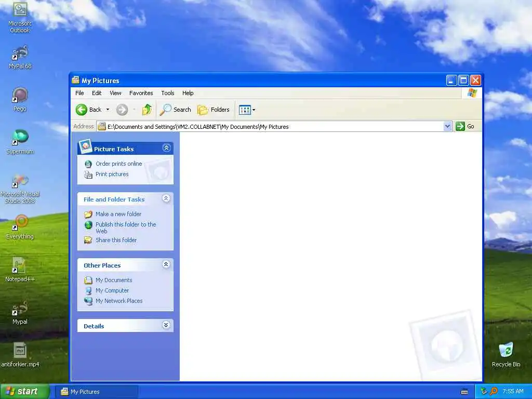Click the Go button
The height and width of the screenshot is (399, 532).
point(465,126)
